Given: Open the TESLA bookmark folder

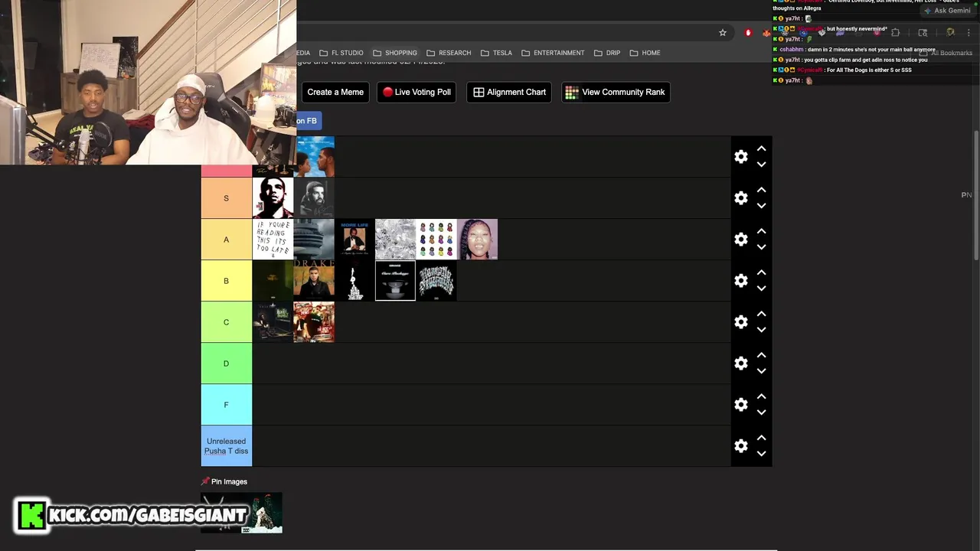Looking at the screenshot, I should click(x=496, y=53).
